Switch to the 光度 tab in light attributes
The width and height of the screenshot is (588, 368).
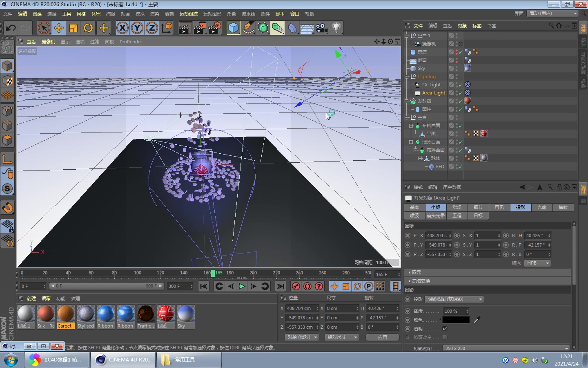(542, 207)
